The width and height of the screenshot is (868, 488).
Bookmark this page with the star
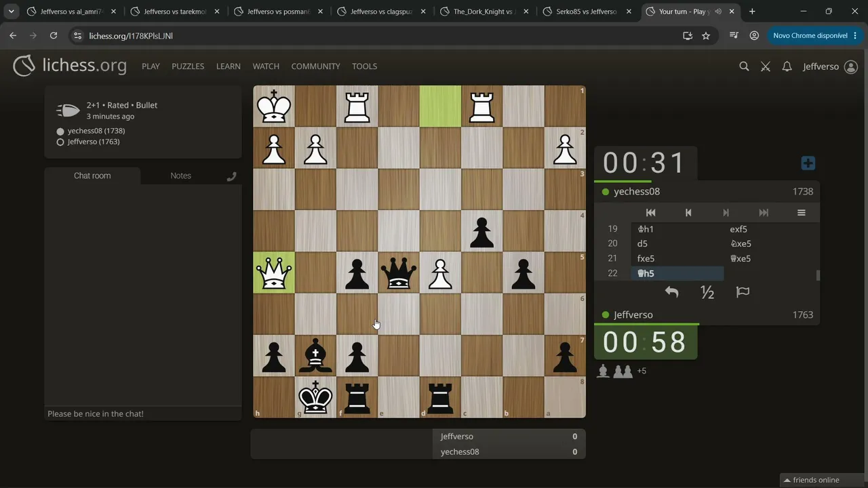point(706,36)
